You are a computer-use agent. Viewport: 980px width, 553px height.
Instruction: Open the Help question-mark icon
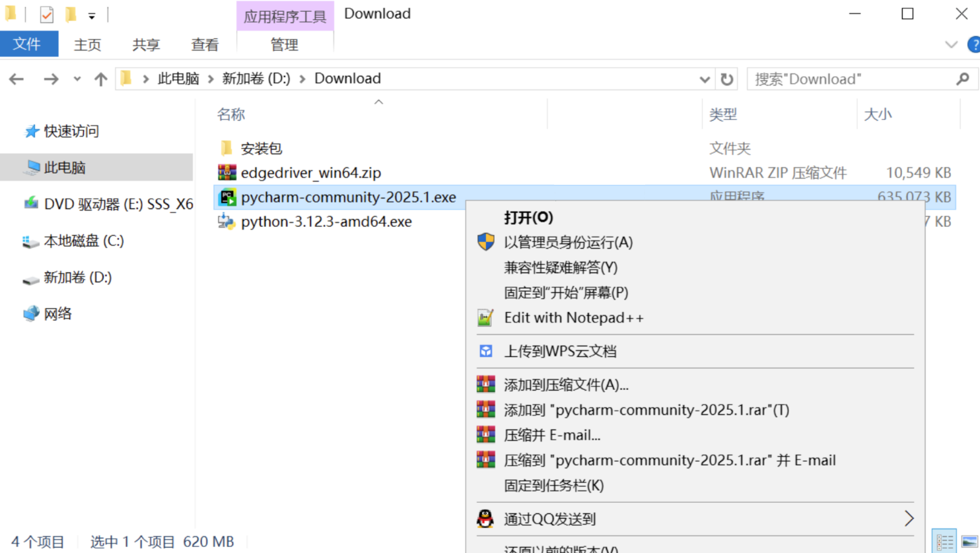click(974, 45)
